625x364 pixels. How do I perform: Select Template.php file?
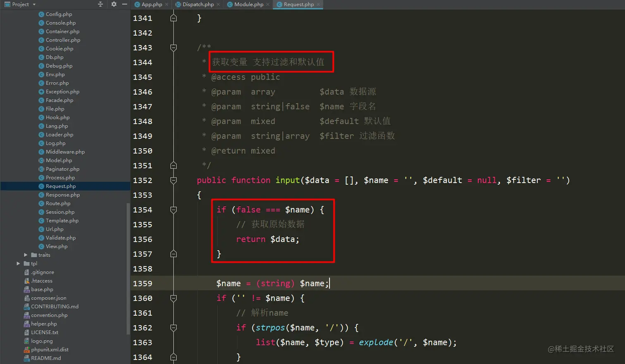pos(62,221)
